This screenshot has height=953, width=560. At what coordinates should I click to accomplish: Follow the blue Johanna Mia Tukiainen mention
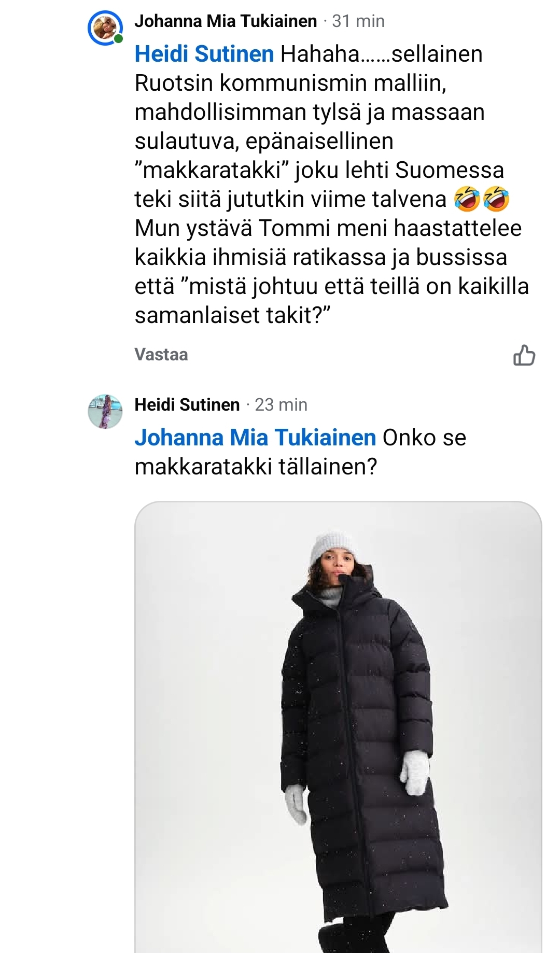tap(255, 438)
